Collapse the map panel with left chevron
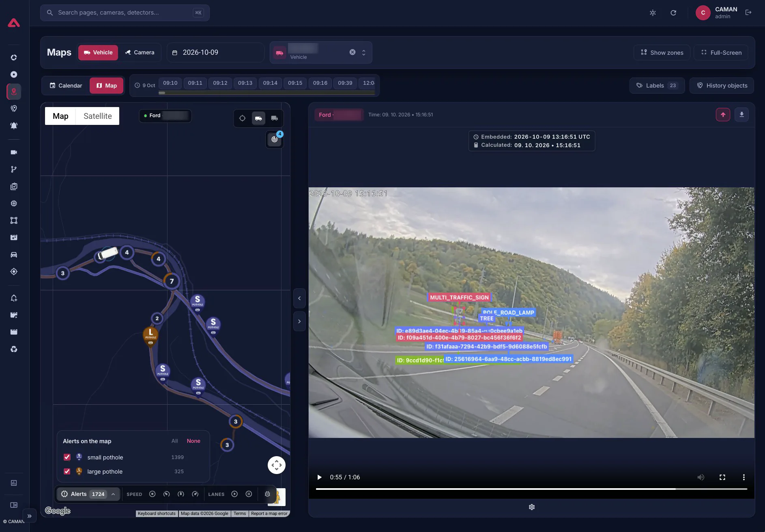Viewport: 765px width, 532px height. [x=299, y=298]
